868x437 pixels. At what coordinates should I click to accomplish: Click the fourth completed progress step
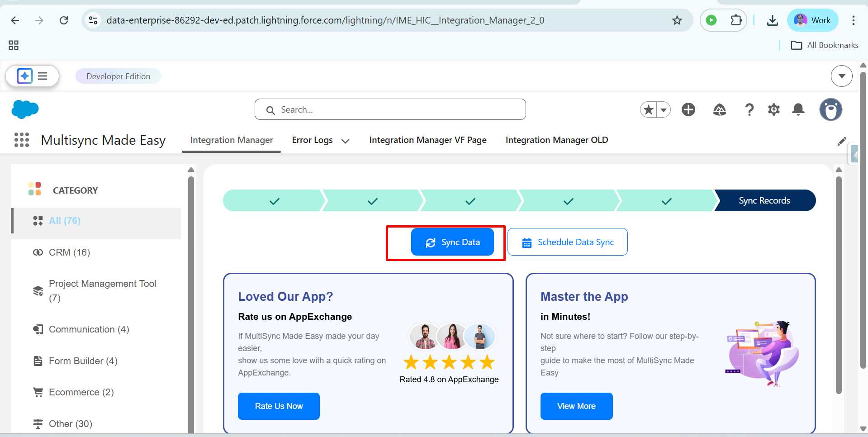(x=569, y=201)
